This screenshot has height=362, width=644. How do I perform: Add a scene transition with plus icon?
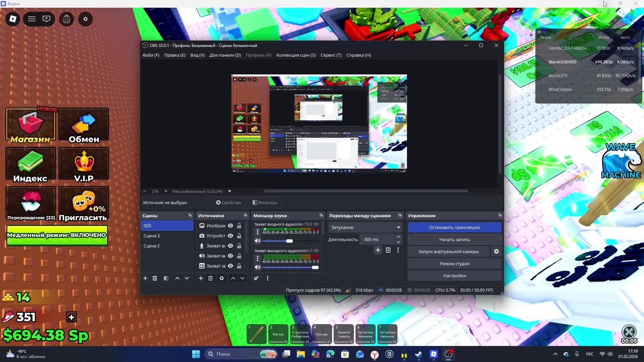point(378,250)
